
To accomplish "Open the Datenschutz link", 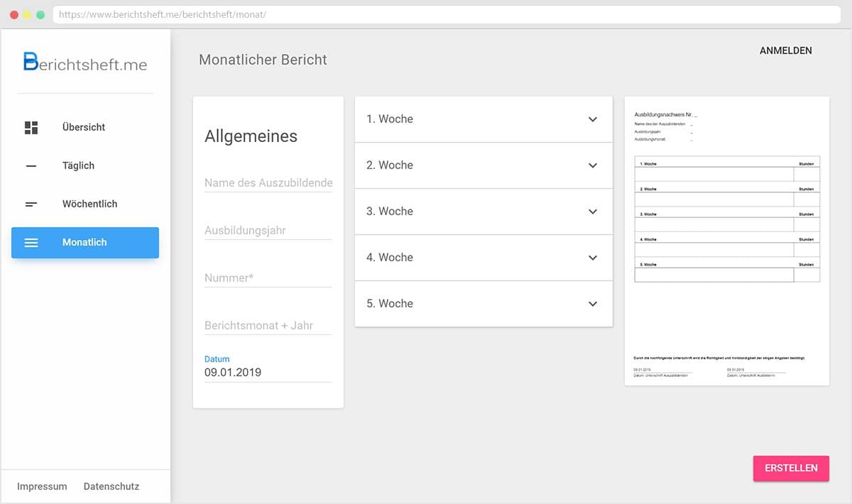I will tap(111, 487).
